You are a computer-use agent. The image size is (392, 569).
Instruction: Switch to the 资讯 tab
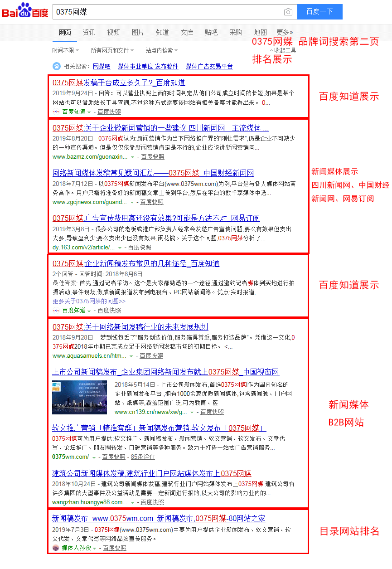(89, 32)
